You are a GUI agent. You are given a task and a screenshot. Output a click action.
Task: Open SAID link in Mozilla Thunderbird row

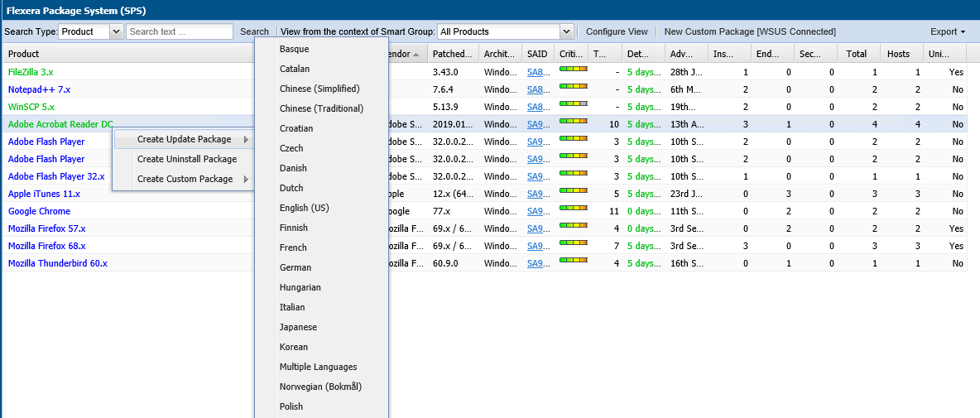point(538,264)
